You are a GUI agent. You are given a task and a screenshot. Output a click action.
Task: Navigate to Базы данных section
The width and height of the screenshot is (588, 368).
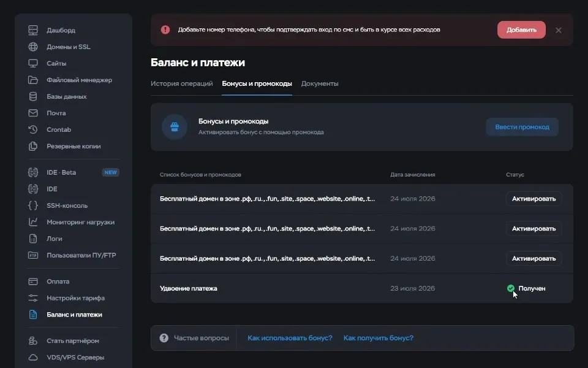pos(66,96)
